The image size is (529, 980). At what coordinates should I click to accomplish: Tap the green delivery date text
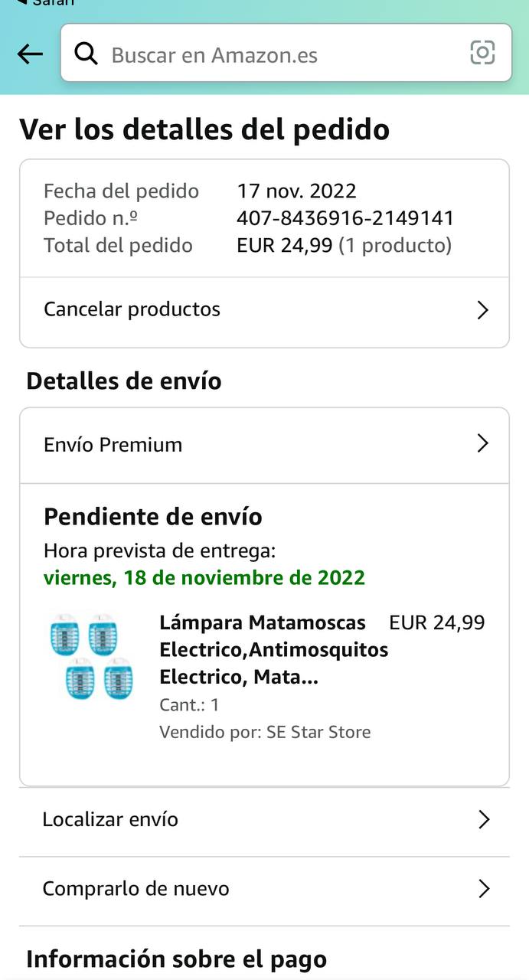point(204,577)
